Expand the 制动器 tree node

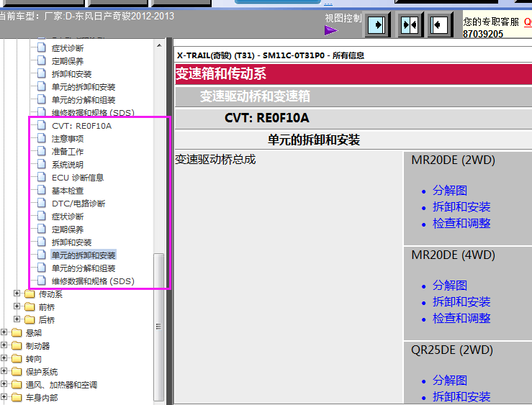click(4, 345)
